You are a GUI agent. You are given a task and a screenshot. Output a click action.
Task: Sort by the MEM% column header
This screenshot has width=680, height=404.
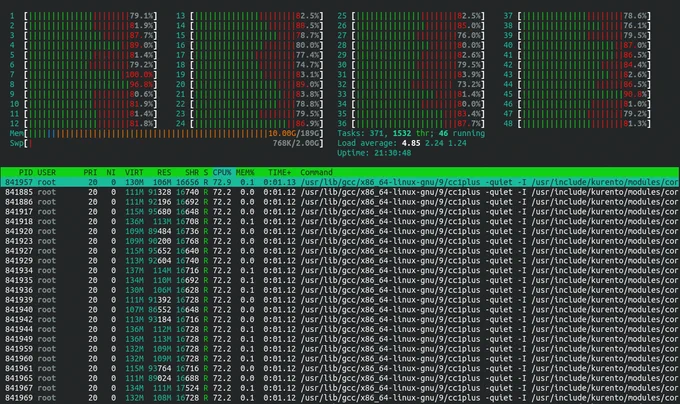click(x=245, y=172)
